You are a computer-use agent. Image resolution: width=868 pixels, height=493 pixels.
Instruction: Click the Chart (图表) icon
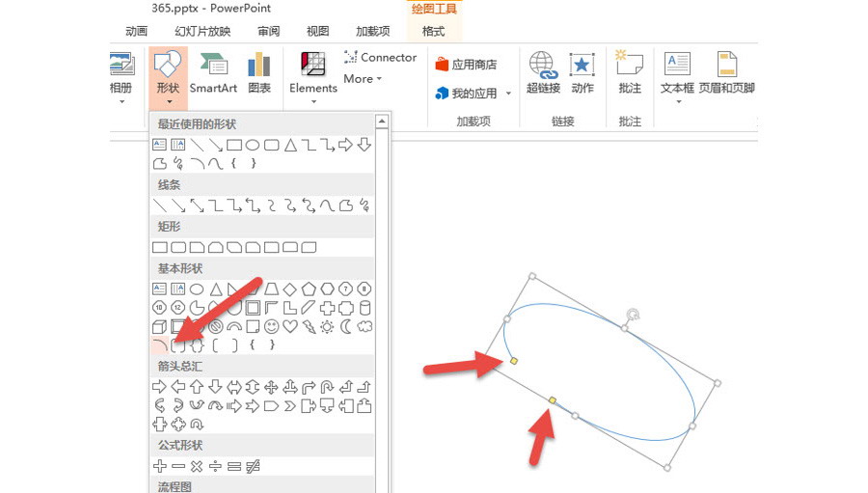[258, 73]
